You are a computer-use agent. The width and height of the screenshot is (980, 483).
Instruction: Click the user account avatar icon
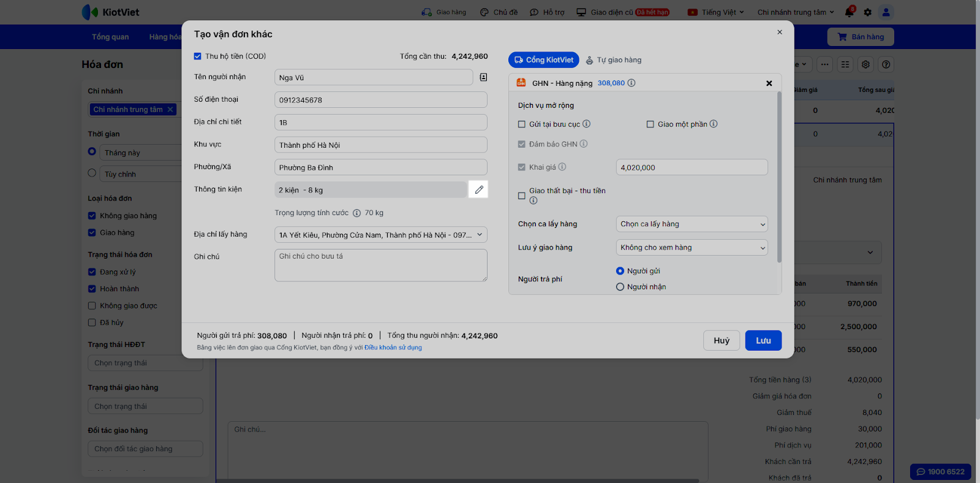pyautogui.click(x=886, y=12)
